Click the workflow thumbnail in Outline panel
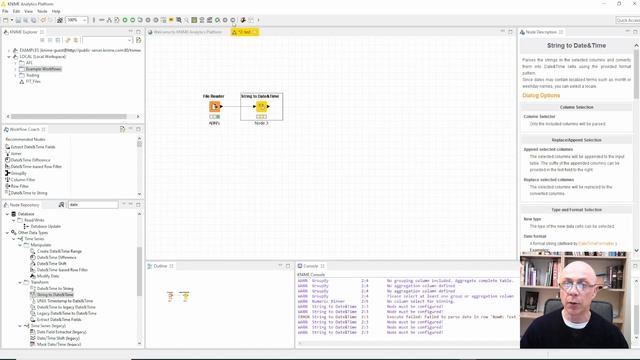This screenshot has height=360, width=640. [x=178, y=296]
